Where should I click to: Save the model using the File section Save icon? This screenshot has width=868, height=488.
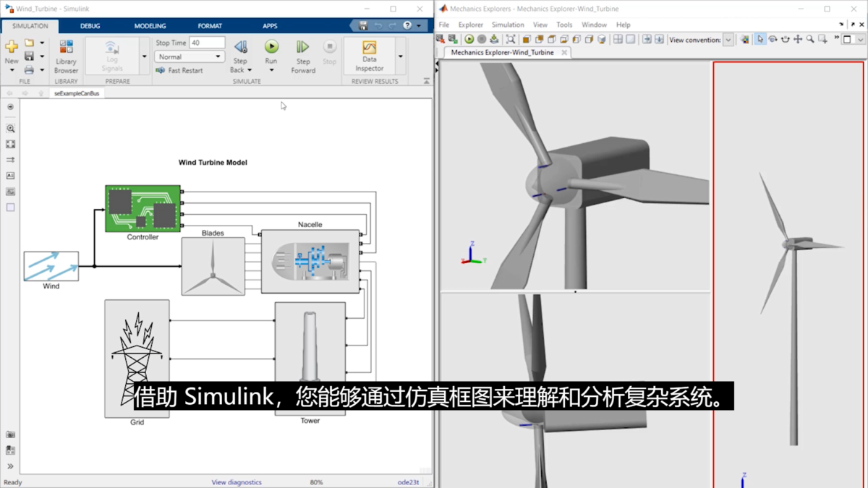click(x=29, y=56)
